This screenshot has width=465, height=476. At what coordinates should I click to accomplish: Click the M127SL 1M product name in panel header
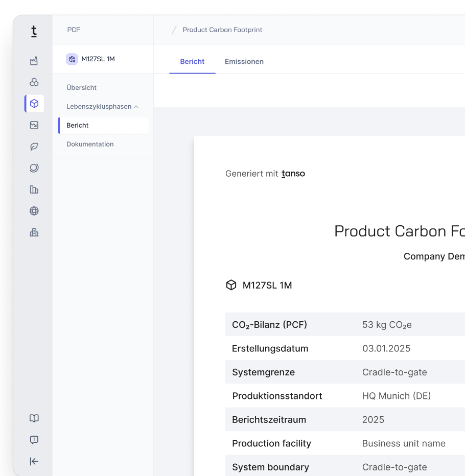(98, 59)
